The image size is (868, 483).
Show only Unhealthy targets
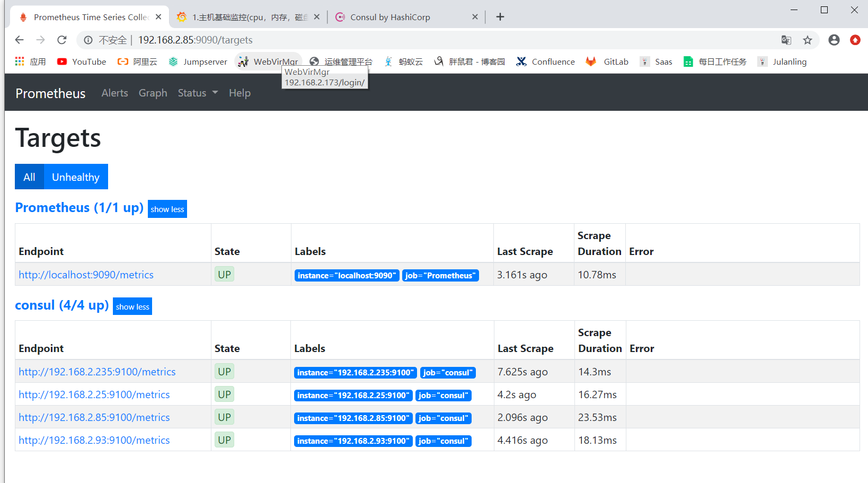point(76,177)
